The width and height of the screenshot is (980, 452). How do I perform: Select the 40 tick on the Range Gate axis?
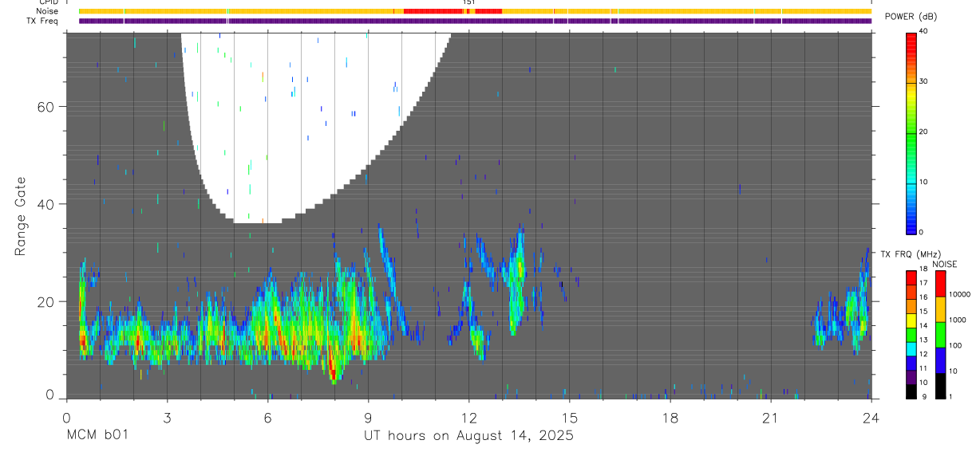pos(45,204)
